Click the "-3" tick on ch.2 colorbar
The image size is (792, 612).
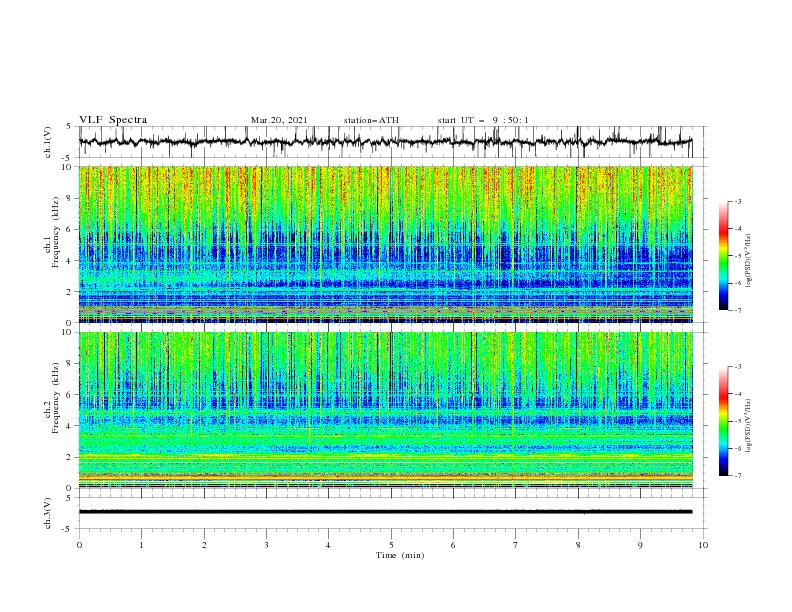pos(738,367)
